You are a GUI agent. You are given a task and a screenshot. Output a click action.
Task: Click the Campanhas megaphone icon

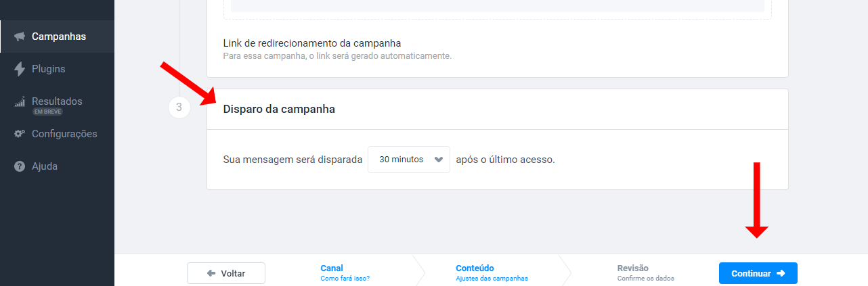(20, 37)
